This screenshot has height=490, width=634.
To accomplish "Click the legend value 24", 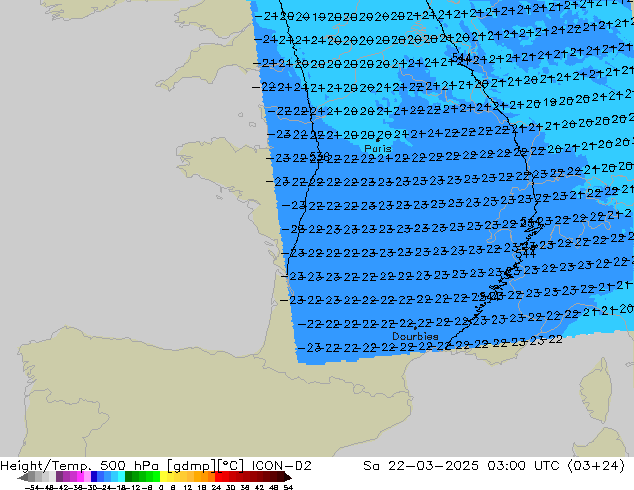I will tap(216, 487).
